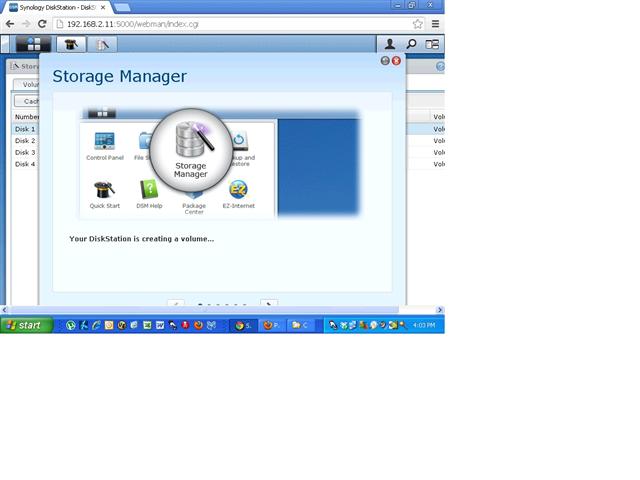Select the first page indicator dot

point(200,304)
